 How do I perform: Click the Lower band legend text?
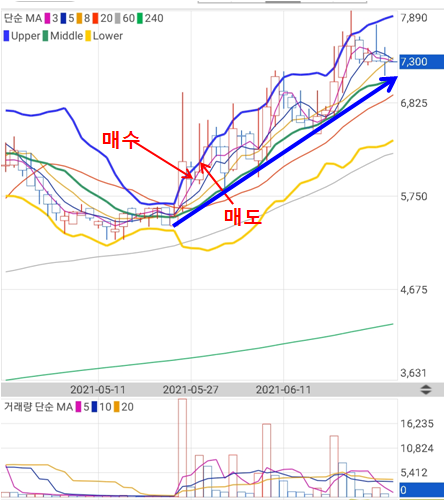click(x=108, y=36)
